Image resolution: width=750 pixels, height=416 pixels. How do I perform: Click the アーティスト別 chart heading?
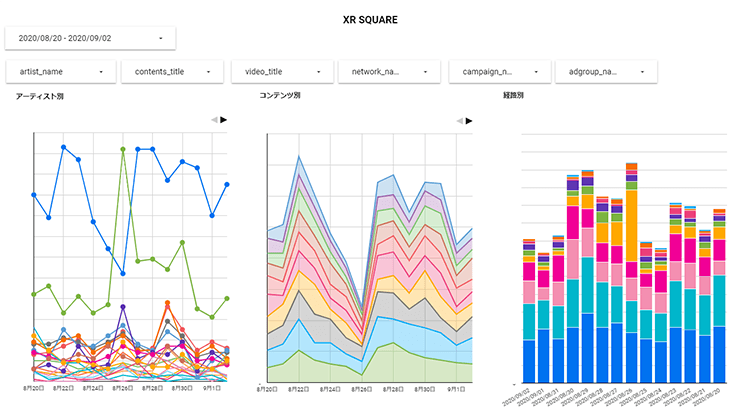(x=40, y=97)
